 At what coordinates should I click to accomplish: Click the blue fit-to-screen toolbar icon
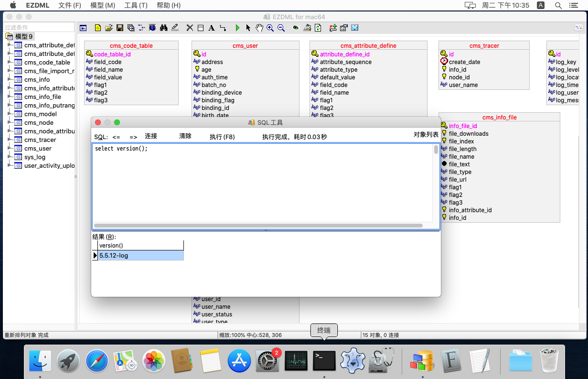tap(355, 28)
